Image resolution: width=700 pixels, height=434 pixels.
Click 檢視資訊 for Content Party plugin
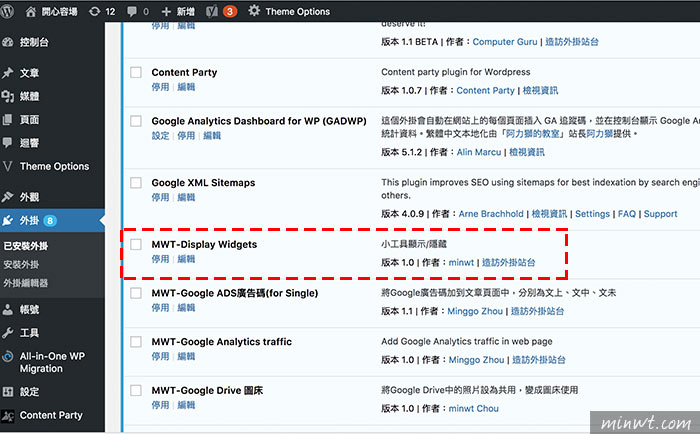pos(540,91)
